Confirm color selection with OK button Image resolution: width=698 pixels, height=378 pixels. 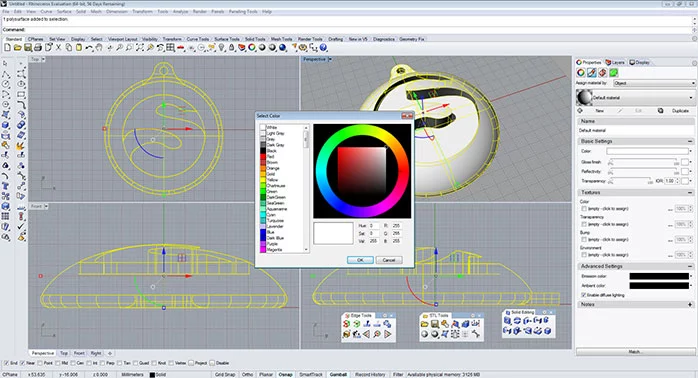pos(360,260)
